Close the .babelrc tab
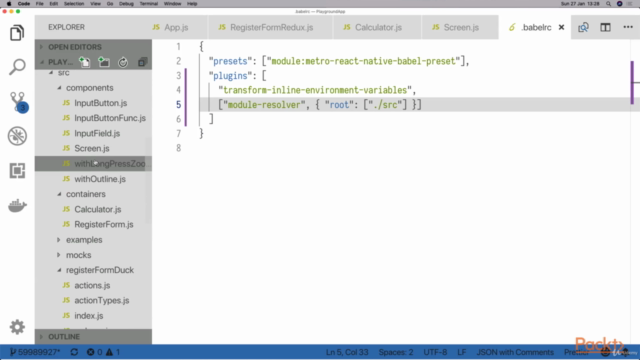 (x=561, y=27)
